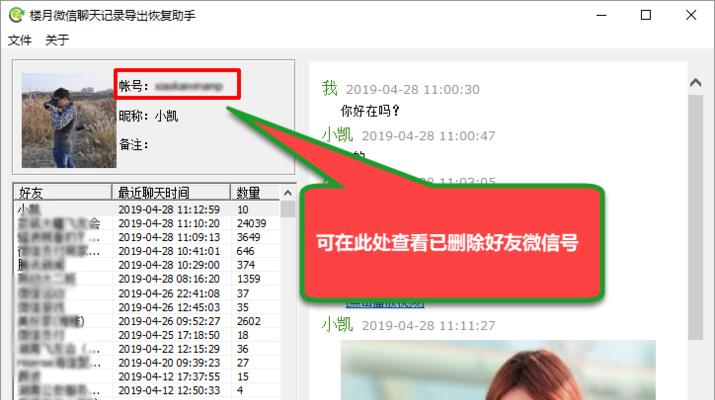Click message count cell 646
715x400 pixels.
[x=245, y=251]
